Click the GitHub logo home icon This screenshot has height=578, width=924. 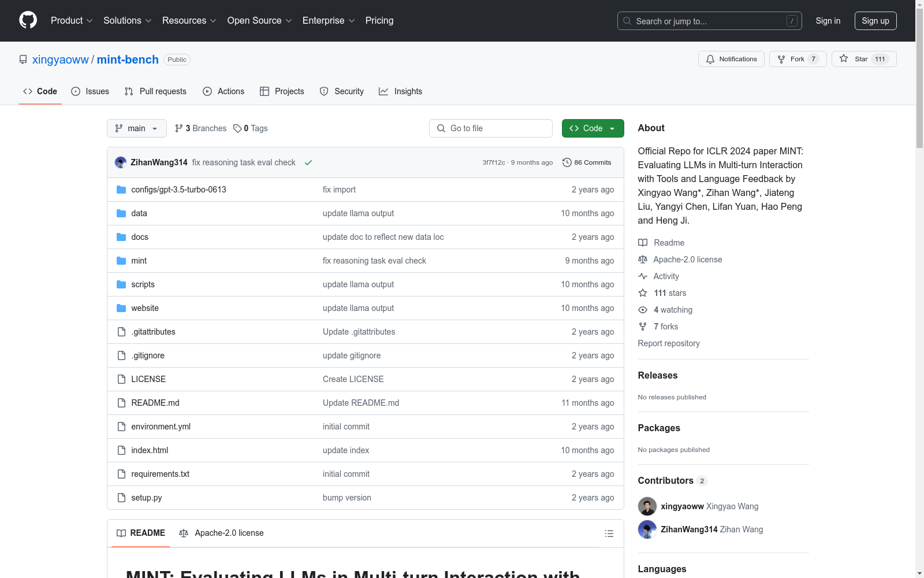[28, 20]
